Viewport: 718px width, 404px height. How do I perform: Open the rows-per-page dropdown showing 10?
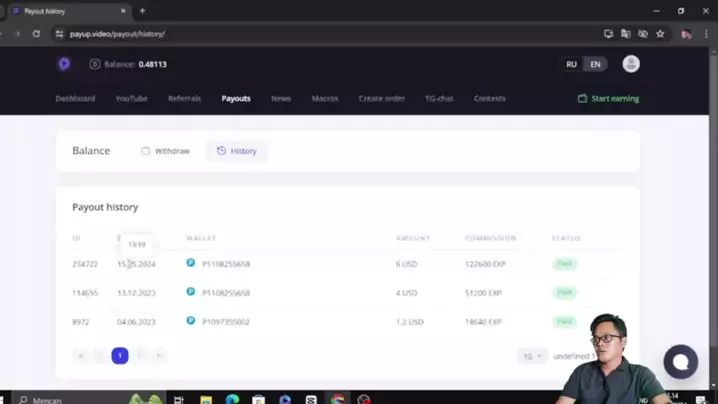coord(531,356)
